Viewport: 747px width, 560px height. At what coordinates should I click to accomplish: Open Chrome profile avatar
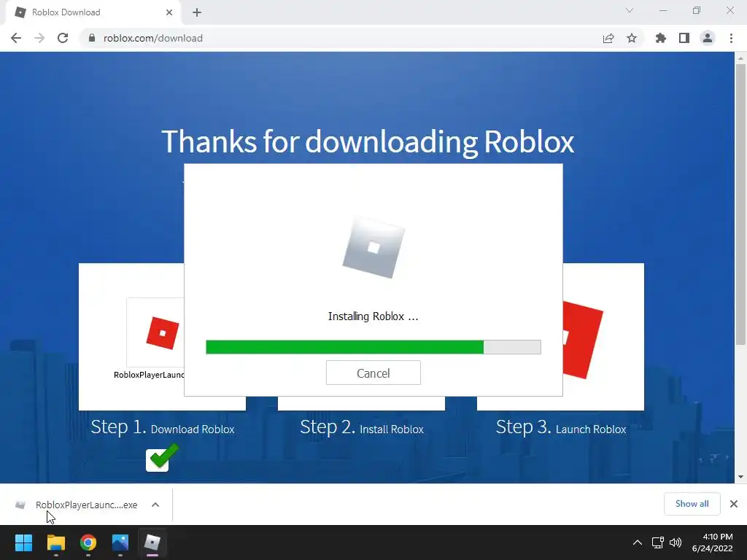[x=708, y=38]
